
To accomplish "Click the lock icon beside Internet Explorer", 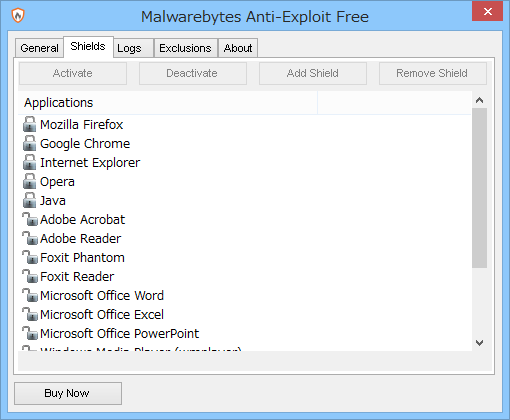I will coord(29,162).
